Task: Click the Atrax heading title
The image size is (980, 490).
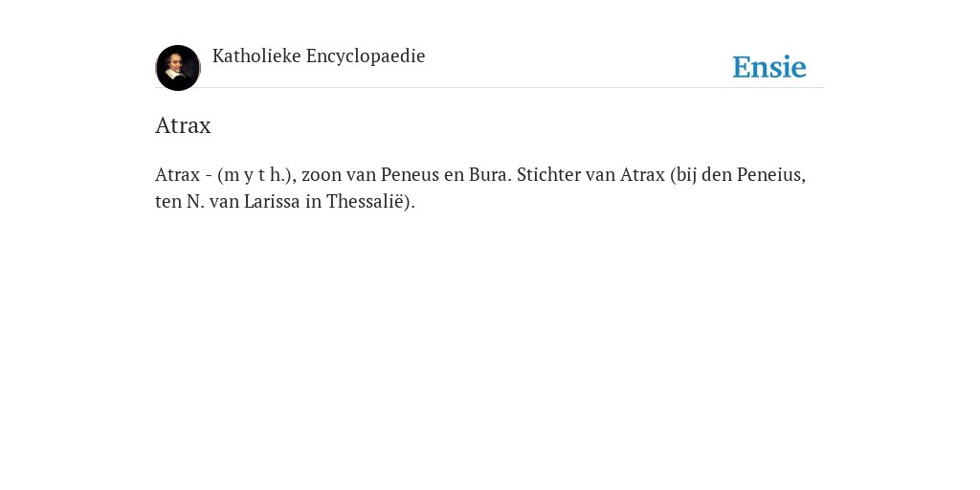Action: [183, 125]
